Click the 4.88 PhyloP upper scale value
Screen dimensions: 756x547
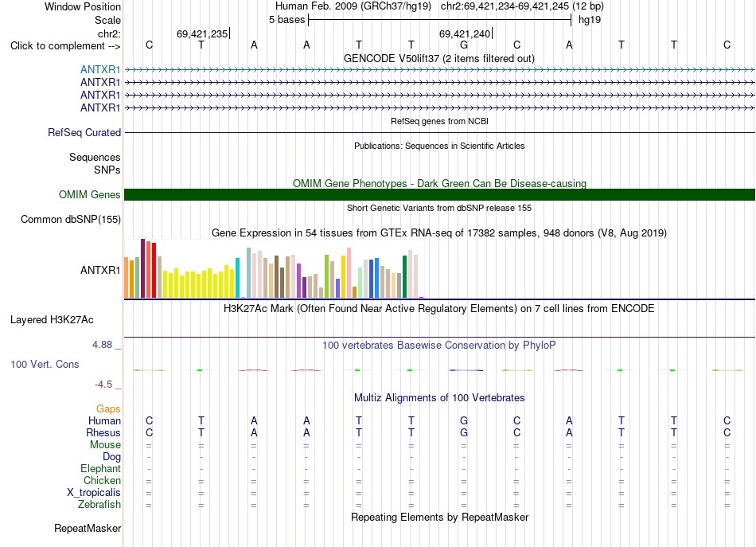click(x=102, y=345)
